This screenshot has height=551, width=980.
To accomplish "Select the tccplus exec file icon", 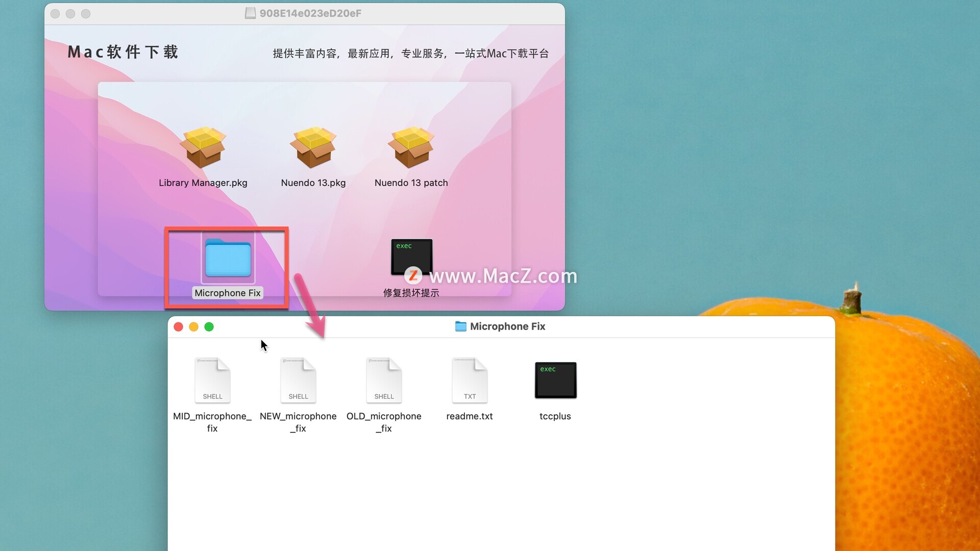I will coord(555,380).
